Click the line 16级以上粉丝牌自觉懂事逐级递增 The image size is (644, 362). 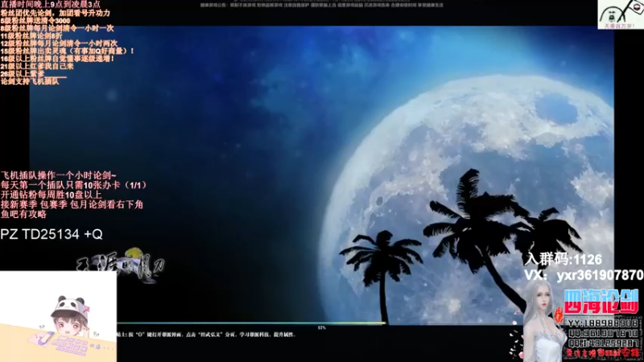(57, 59)
